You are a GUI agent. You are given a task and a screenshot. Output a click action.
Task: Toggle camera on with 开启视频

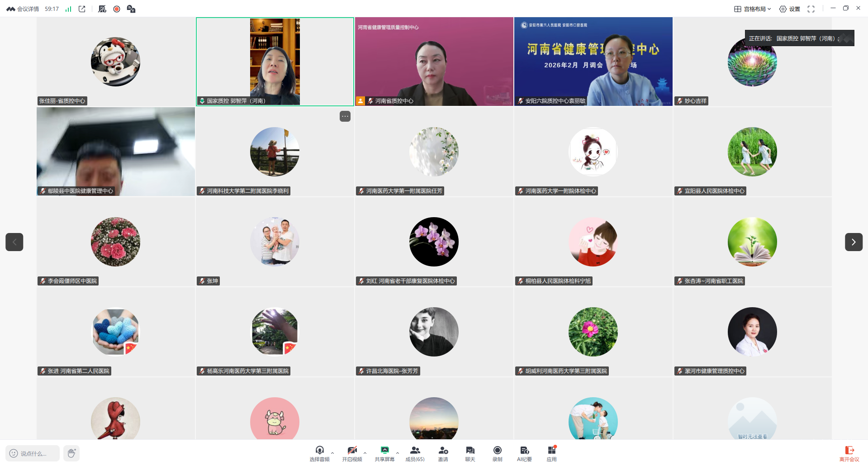[x=352, y=453]
